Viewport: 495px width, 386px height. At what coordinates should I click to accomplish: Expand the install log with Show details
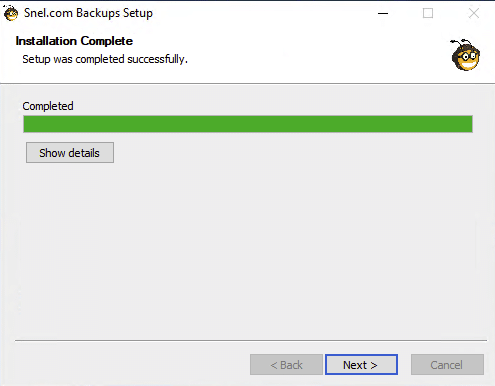pyautogui.click(x=70, y=153)
